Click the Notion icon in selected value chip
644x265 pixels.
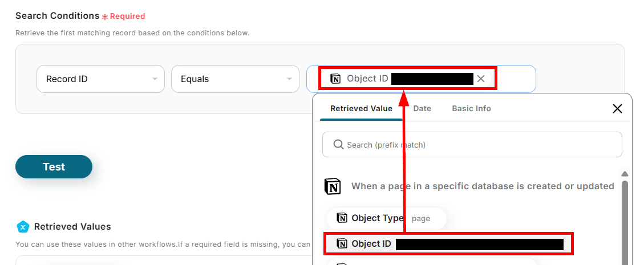point(335,79)
